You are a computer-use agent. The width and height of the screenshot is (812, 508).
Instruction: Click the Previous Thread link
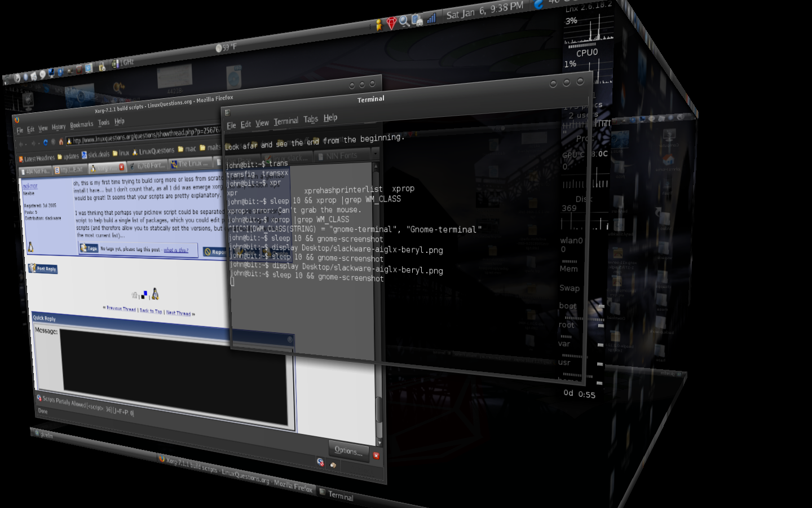(121, 309)
